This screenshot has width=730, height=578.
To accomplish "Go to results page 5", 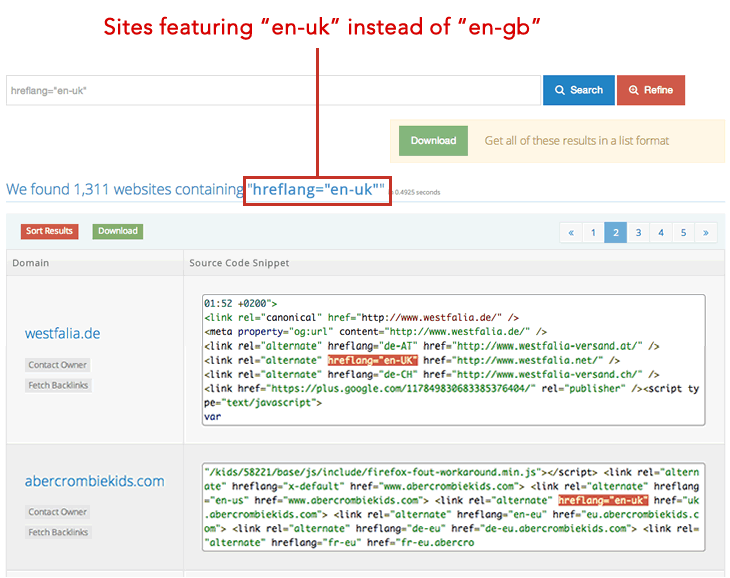I will tap(683, 232).
